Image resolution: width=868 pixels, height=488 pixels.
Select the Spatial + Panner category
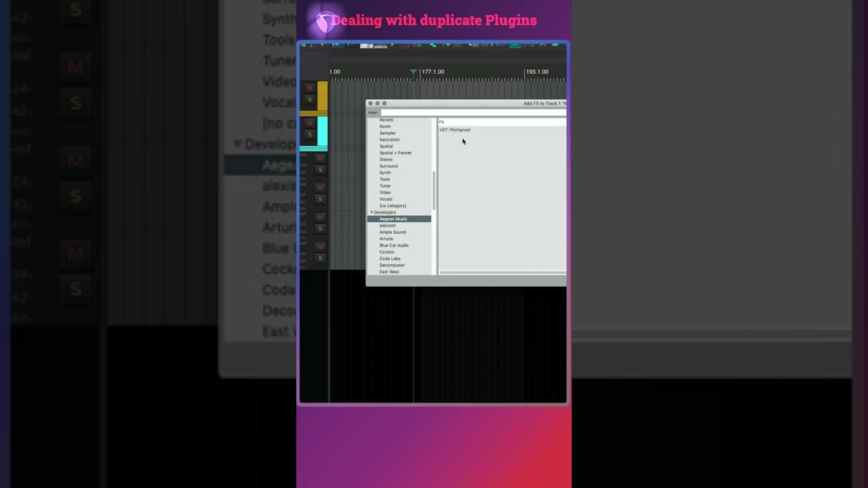point(395,153)
